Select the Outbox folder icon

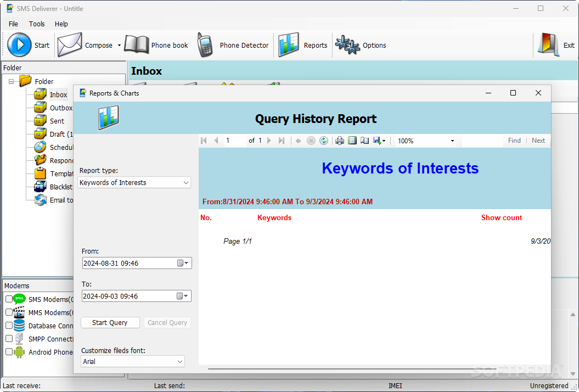tap(40, 108)
